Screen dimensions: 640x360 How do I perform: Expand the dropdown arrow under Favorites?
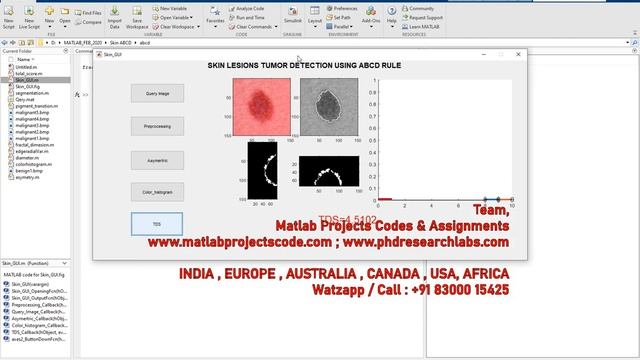click(x=215, y=27)
